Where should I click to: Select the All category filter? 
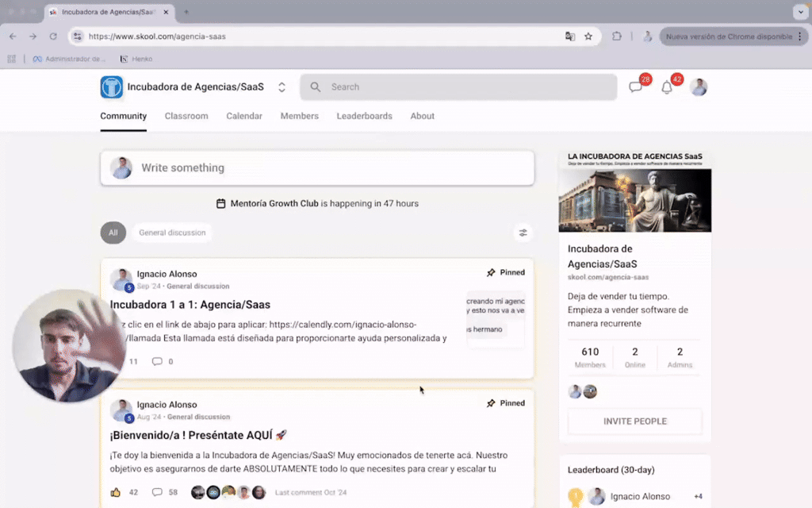113,233
